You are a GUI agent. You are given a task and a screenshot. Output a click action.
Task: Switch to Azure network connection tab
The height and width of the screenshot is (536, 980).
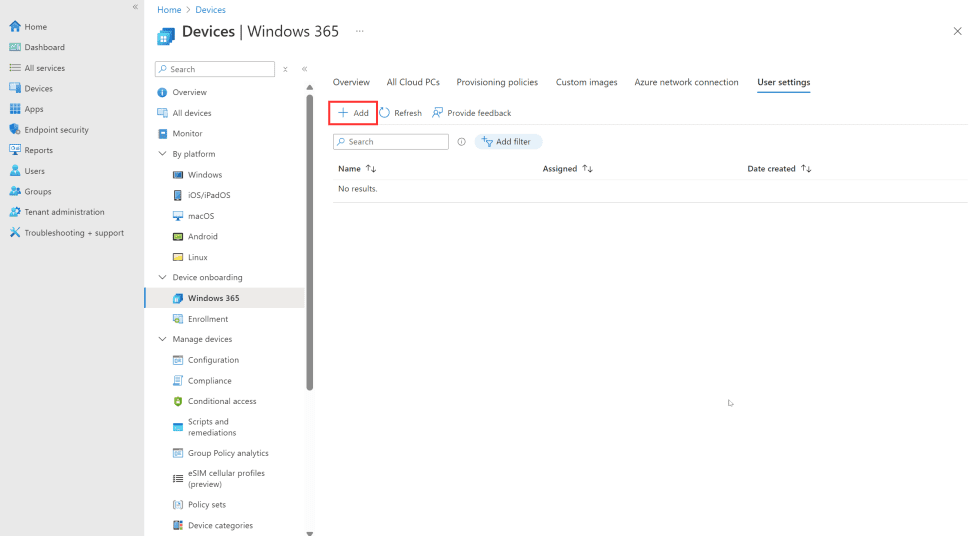click(x=686, y=82)
